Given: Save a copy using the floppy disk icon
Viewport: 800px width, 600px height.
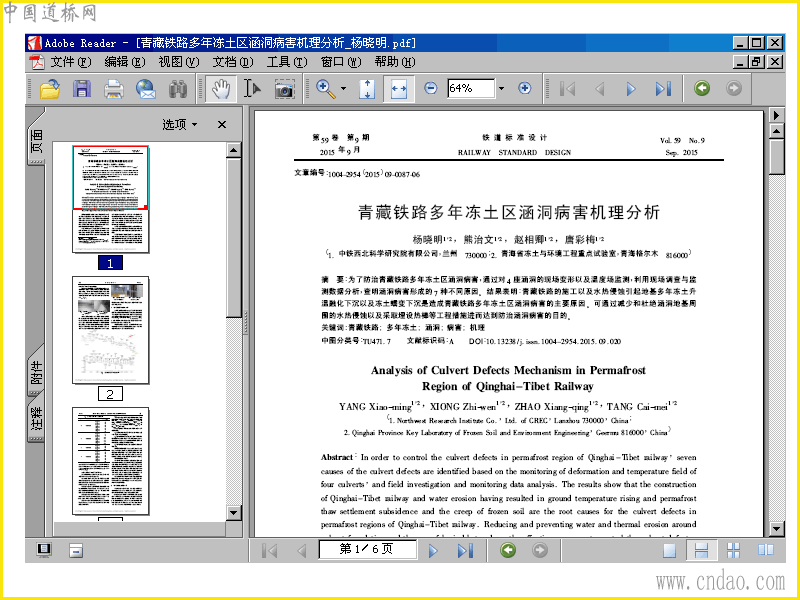Looking at the screenshot, I should point(82,89).
